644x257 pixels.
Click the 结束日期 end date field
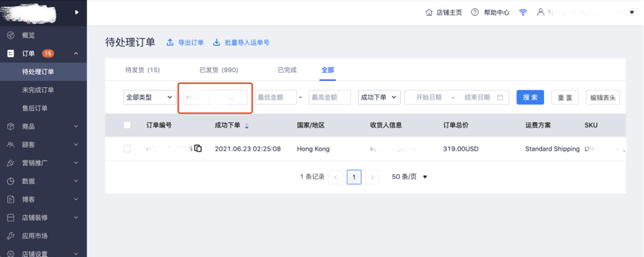point(477,97)
